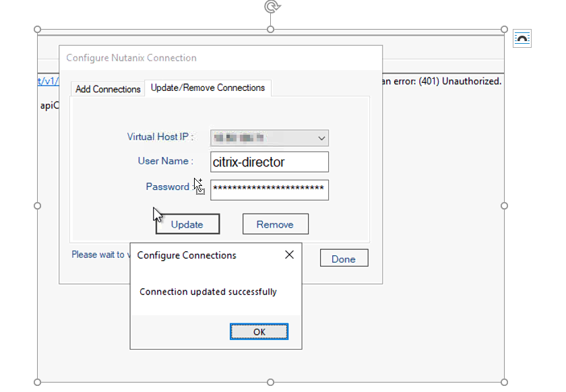Click the '(401) Unauthorized' error text
Viewport: 566px width, 392px height.
point(460,81)
